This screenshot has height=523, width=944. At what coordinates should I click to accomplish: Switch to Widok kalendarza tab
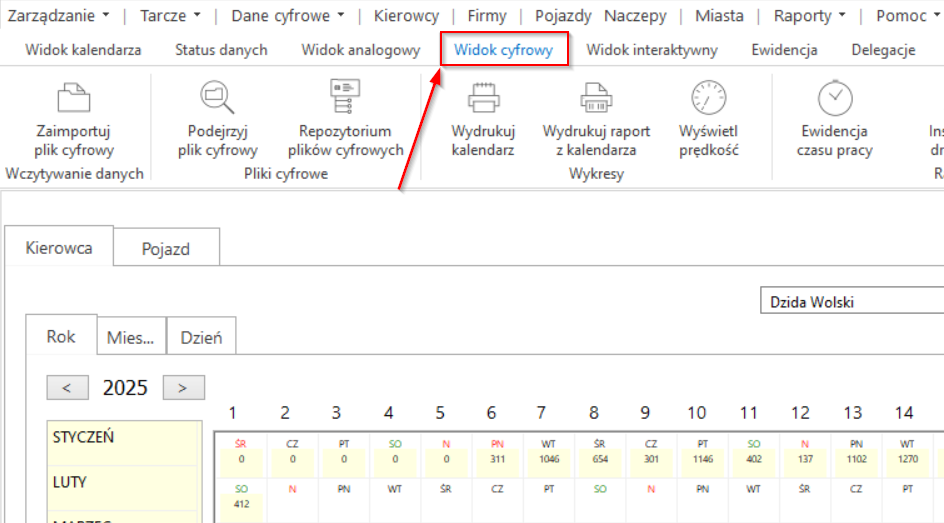pos(83,50)
